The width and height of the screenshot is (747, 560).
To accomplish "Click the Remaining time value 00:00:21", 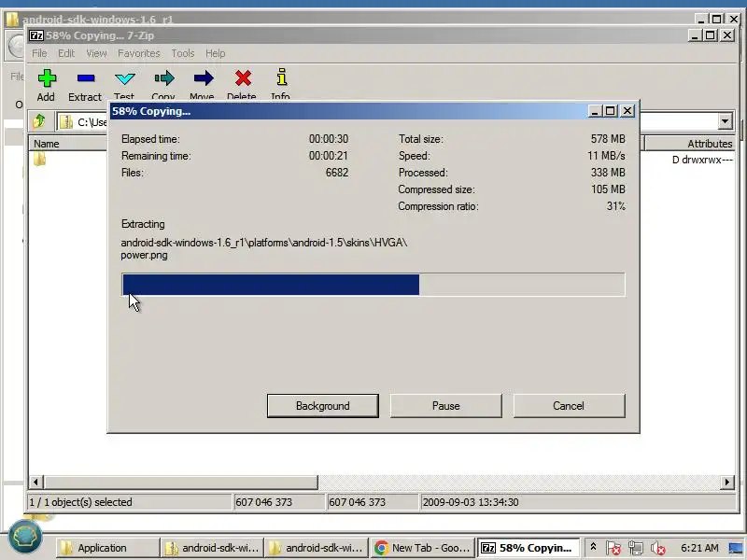I will pyautogui.click(x=329, y=156).
